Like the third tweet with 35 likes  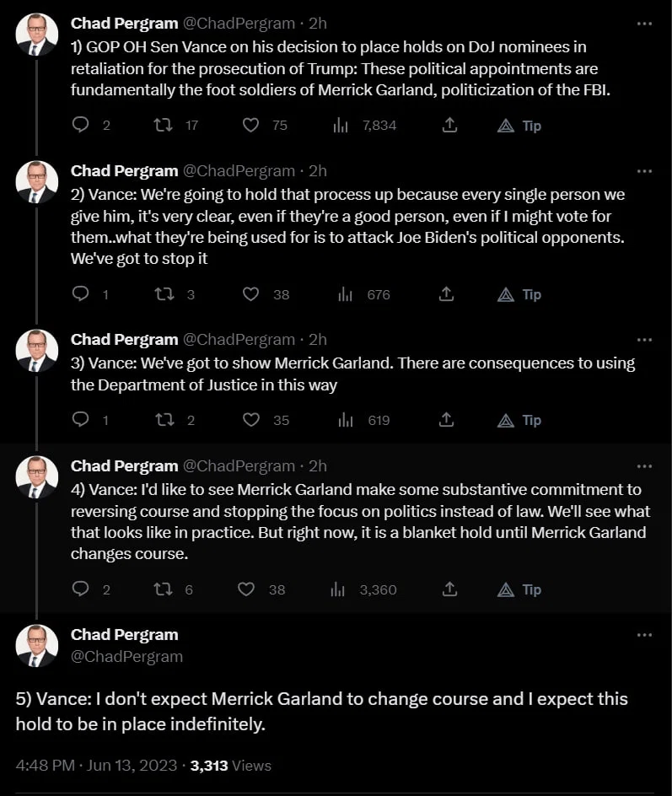(x=250, y=420)
